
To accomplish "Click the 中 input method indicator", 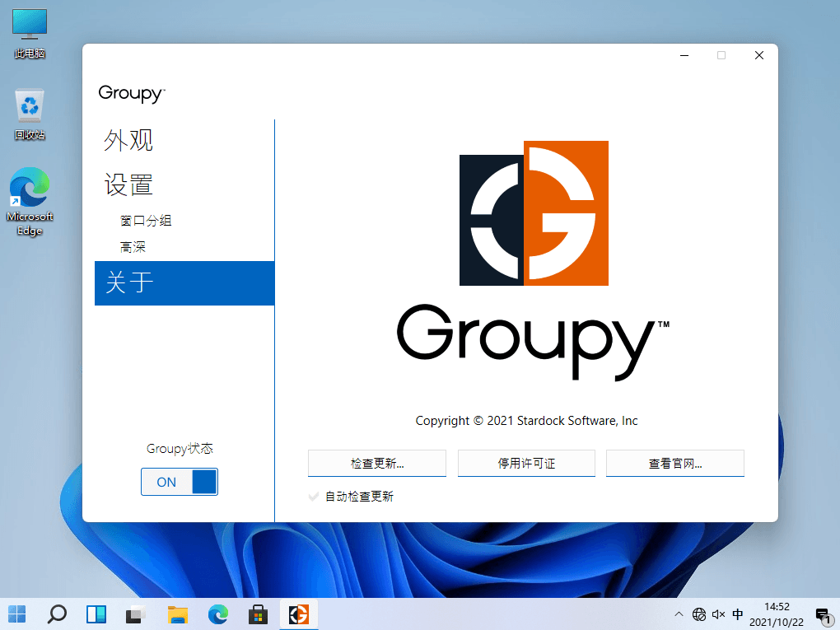I will 738,614.
